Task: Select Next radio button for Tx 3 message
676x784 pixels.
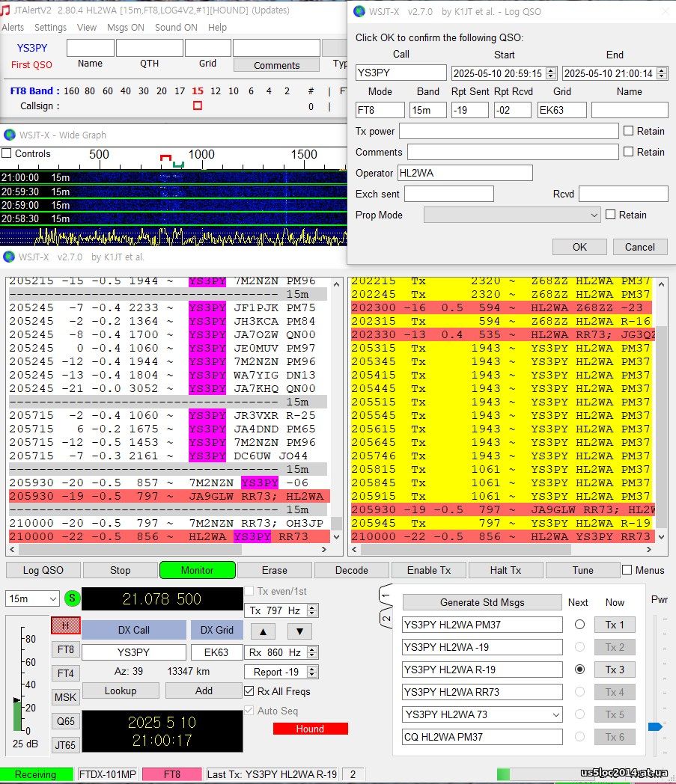Action: (580, 669)
